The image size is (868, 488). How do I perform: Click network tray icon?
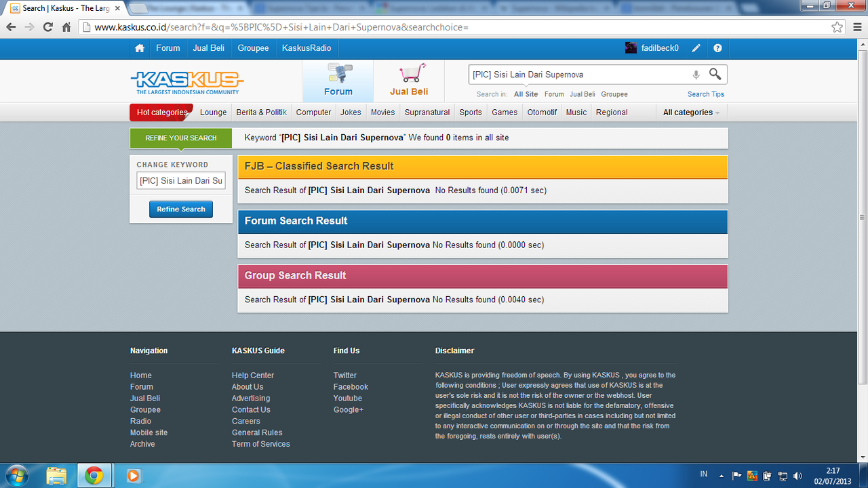tap(783, 476)
